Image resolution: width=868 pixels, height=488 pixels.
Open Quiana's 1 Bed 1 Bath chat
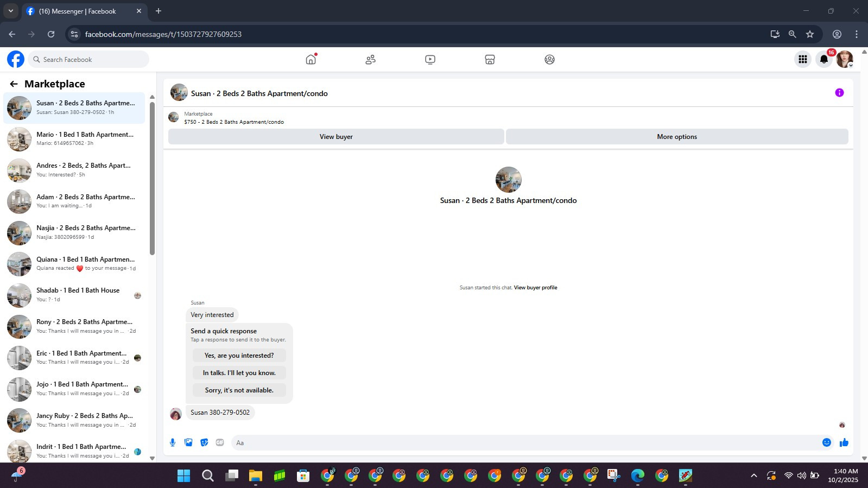[74, 264]
